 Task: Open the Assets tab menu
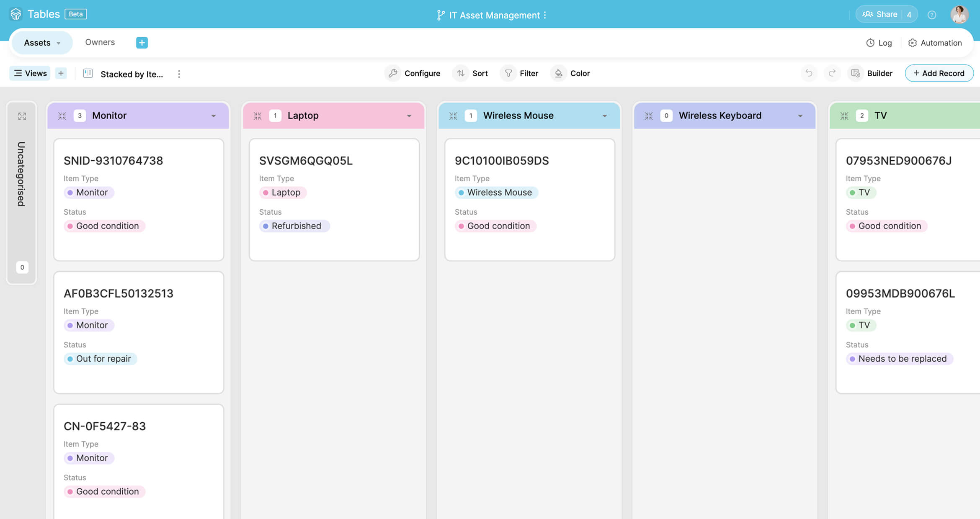[59, 43]
